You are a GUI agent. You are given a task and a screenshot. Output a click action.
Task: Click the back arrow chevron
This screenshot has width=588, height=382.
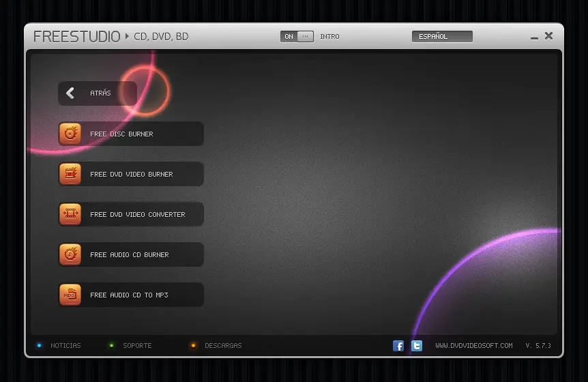[x=70, y=93]
